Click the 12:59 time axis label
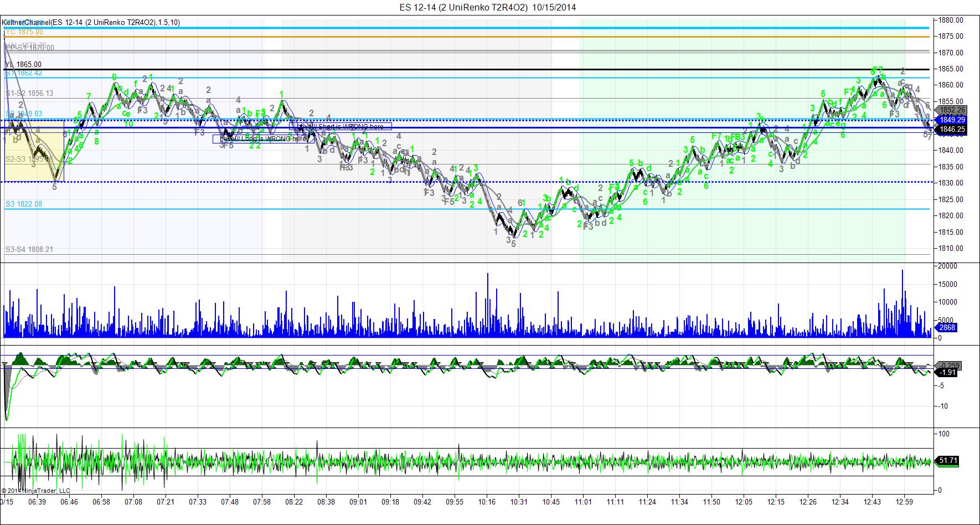The height and width of the screenshot is (525, 980). click(904, 502)
